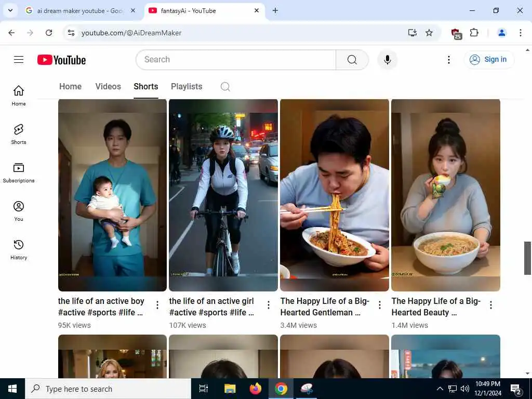Screen dimensions: 532x399
Task: Expand the tab search dropdown arrow
Action: click(x=10, y=10)
